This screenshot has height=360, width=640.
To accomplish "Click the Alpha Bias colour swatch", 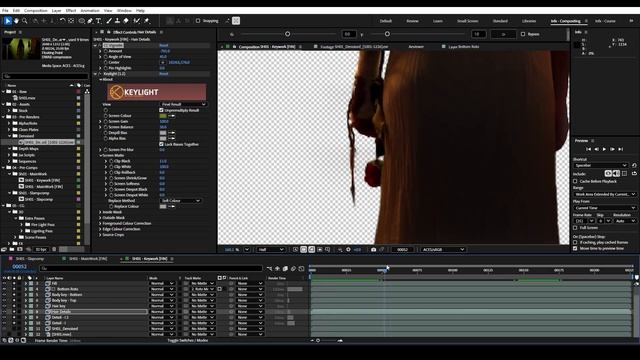I will point(163,138).
